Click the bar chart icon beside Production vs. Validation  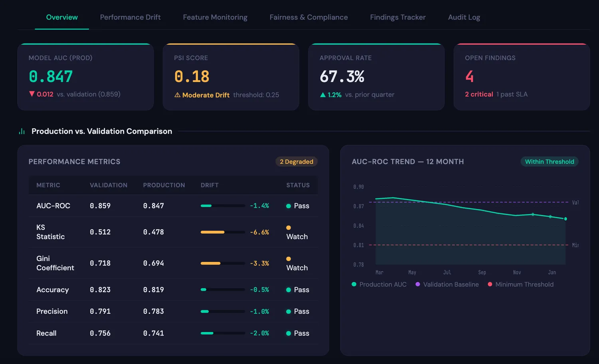(x=22, y=131)
